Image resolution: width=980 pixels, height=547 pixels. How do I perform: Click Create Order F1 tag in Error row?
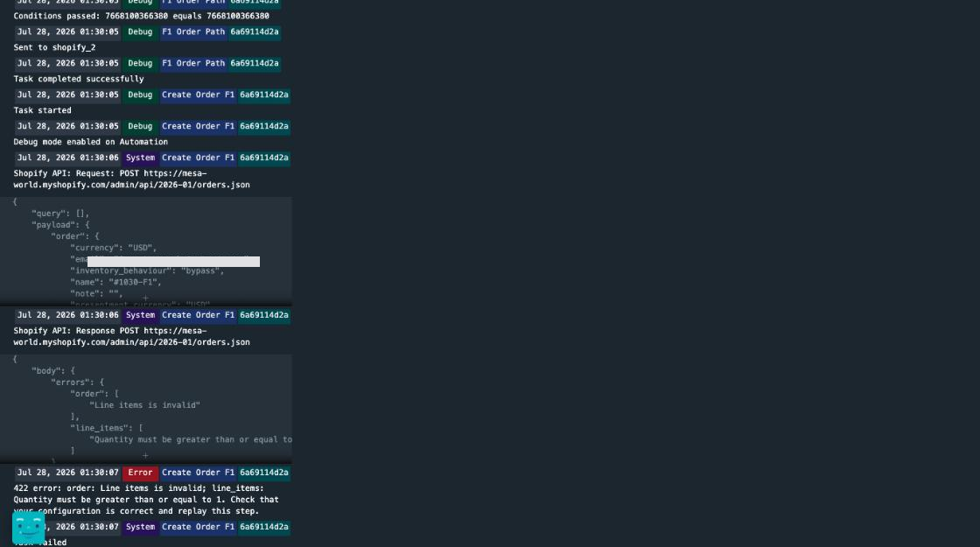tap(198, 473)
